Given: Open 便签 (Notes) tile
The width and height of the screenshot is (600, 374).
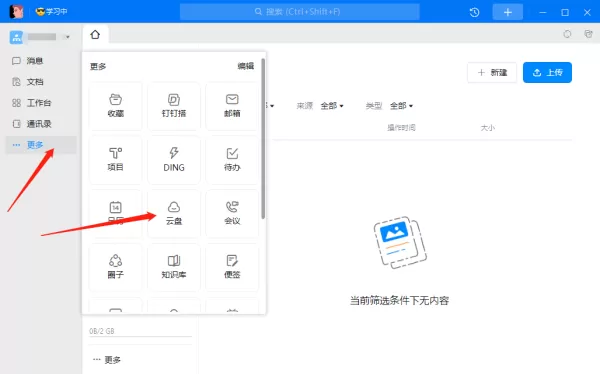Looking at the screenshot, I should click(x=232, y=267).
